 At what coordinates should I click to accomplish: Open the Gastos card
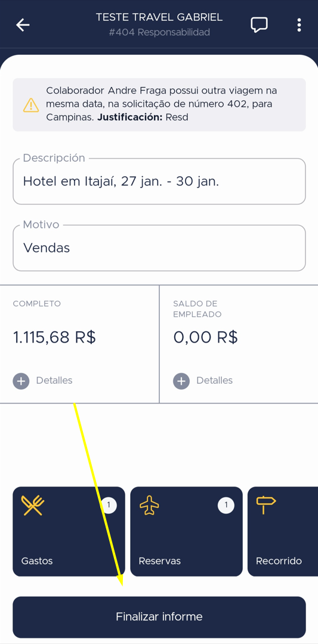pos(69,531)
